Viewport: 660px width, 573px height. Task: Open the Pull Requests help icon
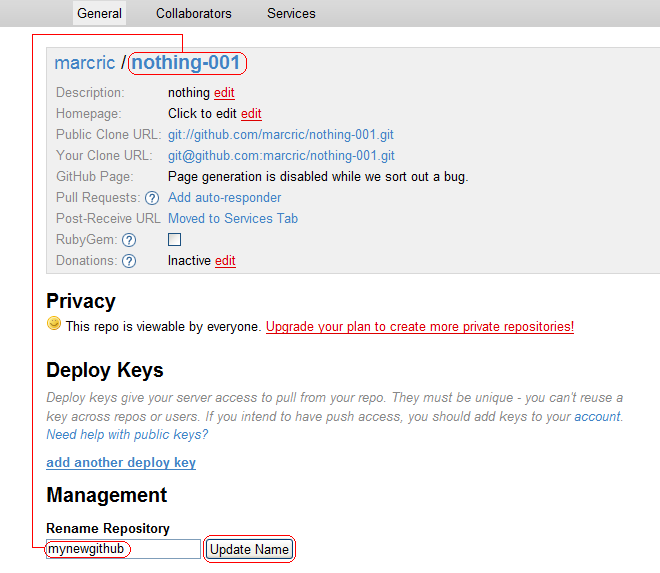pos(152,198)
